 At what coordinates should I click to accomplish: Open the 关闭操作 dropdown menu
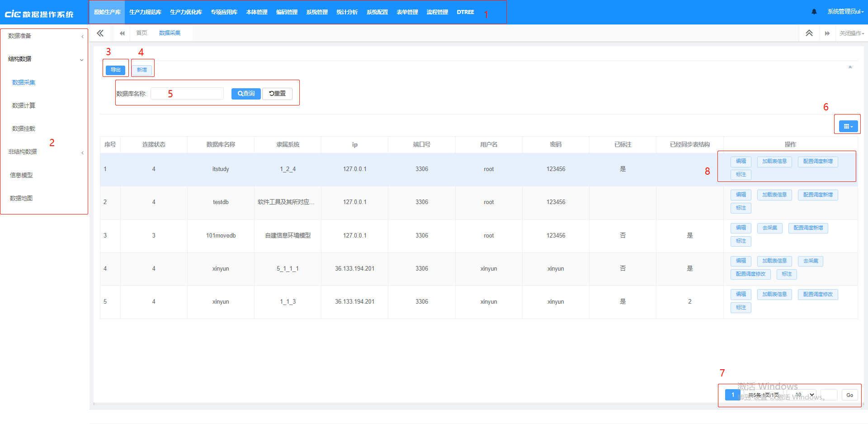tap(852, 33)
